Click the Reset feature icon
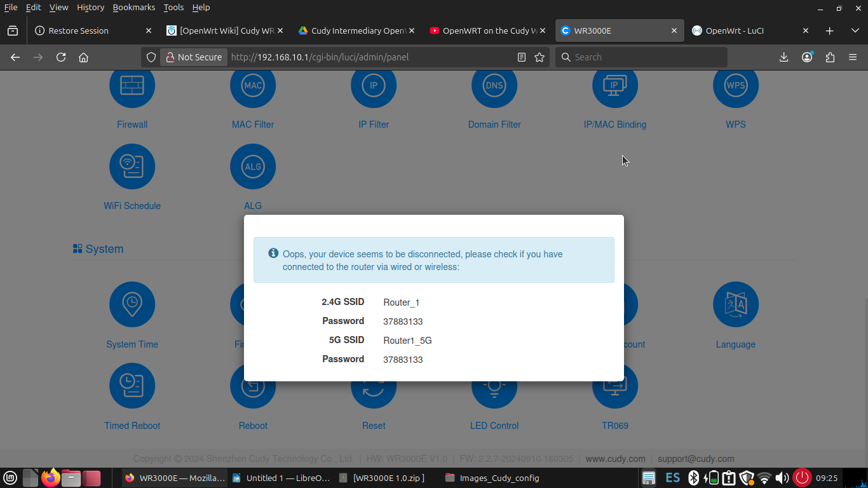868x488 pixels. 374,386
